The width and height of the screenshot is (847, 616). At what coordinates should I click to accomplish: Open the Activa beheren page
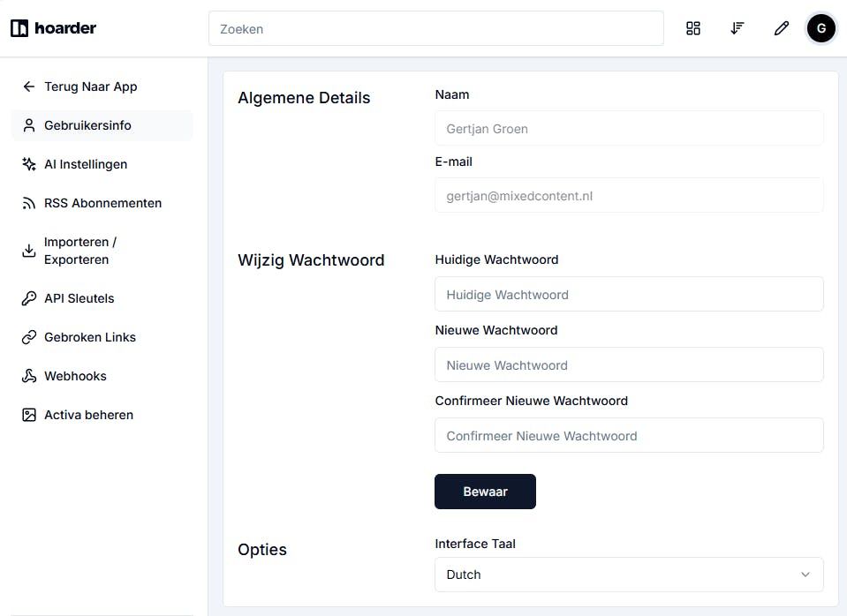(x=88, y=415)
